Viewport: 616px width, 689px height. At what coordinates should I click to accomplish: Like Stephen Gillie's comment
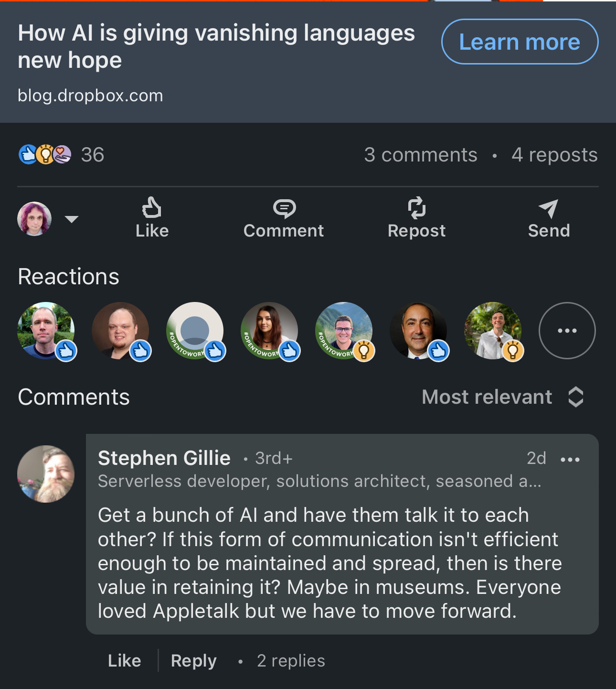coord(124,661)
